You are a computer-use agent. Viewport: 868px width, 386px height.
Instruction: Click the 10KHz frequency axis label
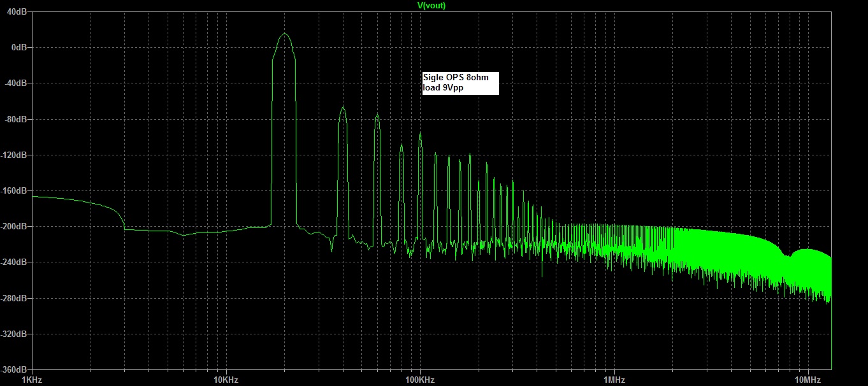click(x=226, y=380)
